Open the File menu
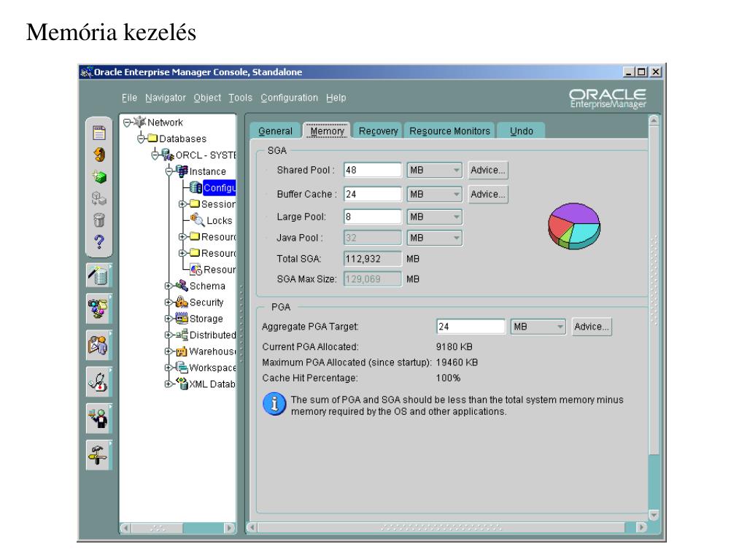 click(x=129, y=98)
